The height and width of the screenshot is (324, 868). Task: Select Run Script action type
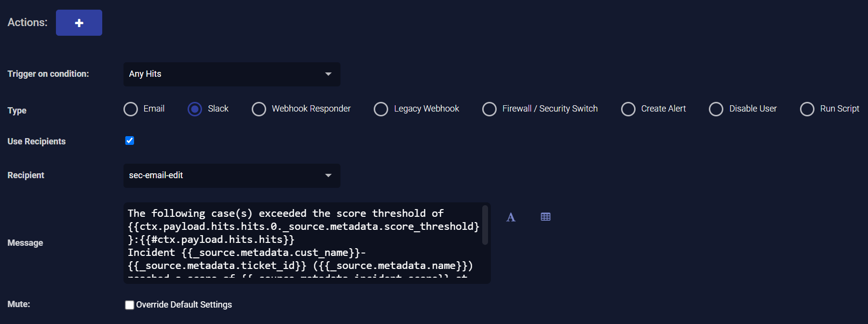807,109
